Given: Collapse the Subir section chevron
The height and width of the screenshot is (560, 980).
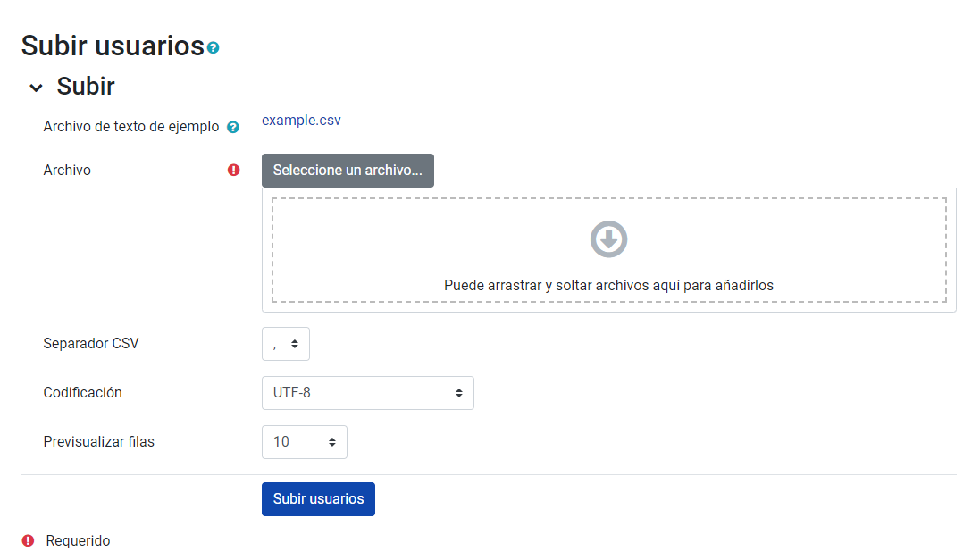Looking at the screenshot, I should tap(36, 88).
